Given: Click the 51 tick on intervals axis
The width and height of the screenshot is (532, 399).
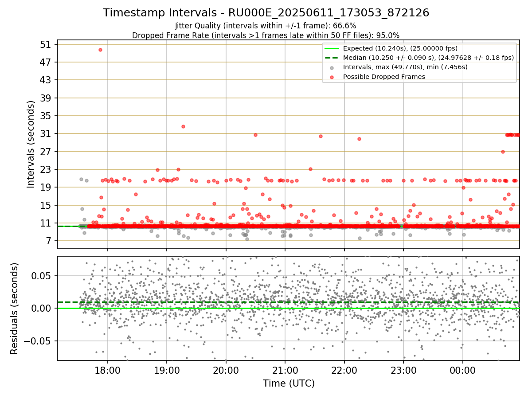Looking at the screenshot, I should point(46,44).
